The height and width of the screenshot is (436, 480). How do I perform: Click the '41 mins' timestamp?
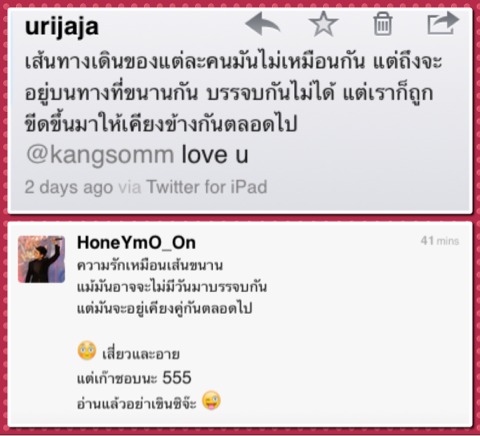click(x=440, y=241)
